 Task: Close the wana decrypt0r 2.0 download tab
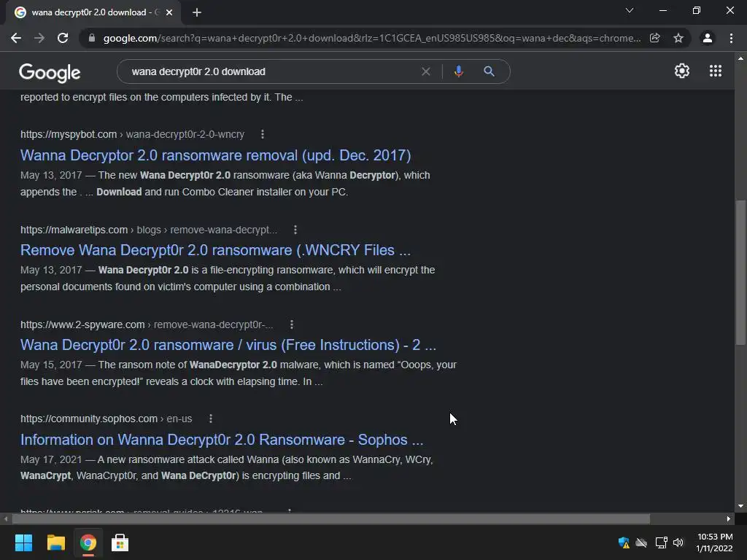pos(169,12)
